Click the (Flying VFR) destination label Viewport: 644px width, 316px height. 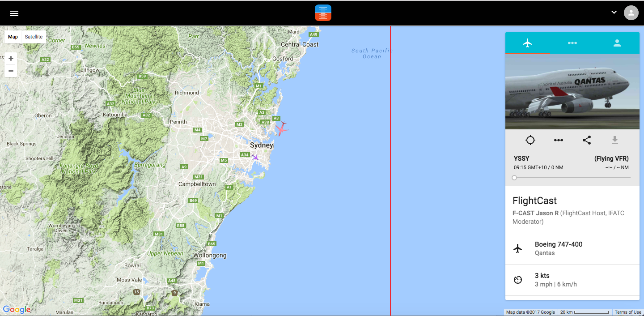(611, 158)
